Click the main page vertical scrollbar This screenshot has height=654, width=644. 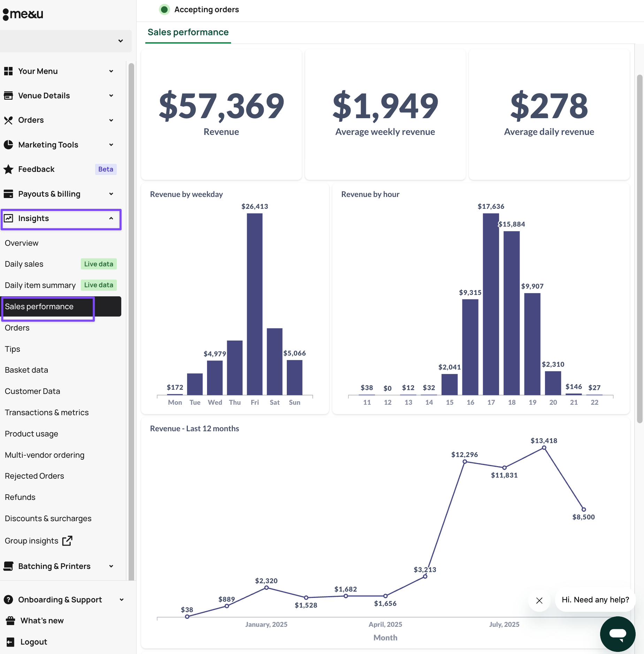[x=639, y=244]
